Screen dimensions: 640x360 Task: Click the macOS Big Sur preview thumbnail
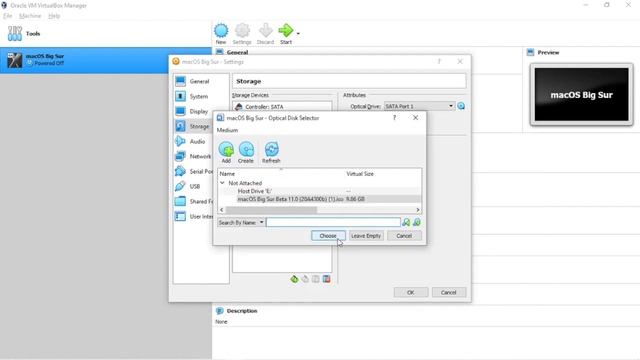[582, 95]
